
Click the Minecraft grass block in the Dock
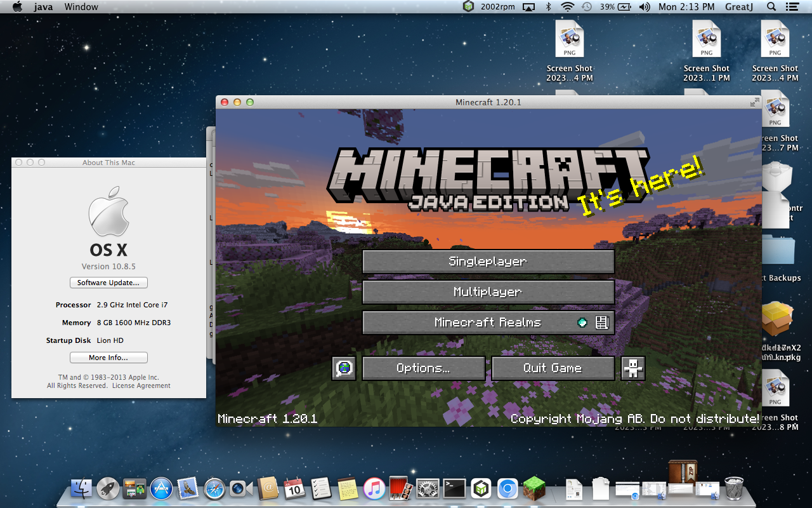pos(534,489)
